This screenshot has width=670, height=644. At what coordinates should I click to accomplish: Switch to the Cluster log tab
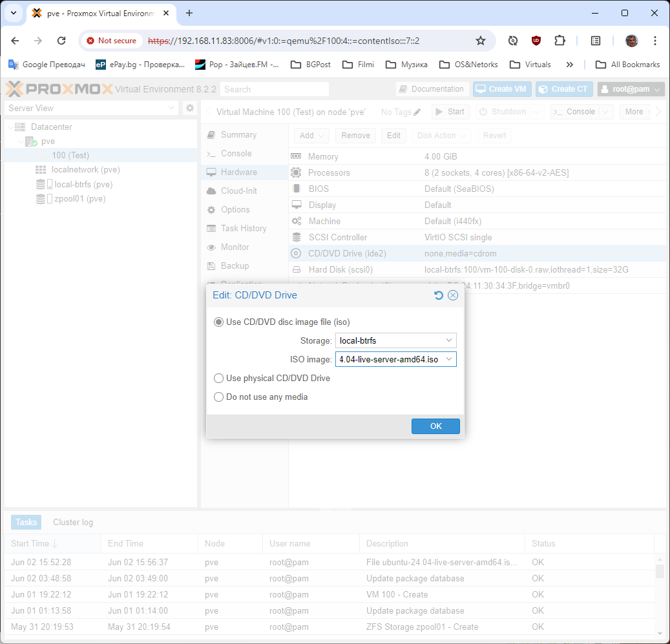[73, 523]
